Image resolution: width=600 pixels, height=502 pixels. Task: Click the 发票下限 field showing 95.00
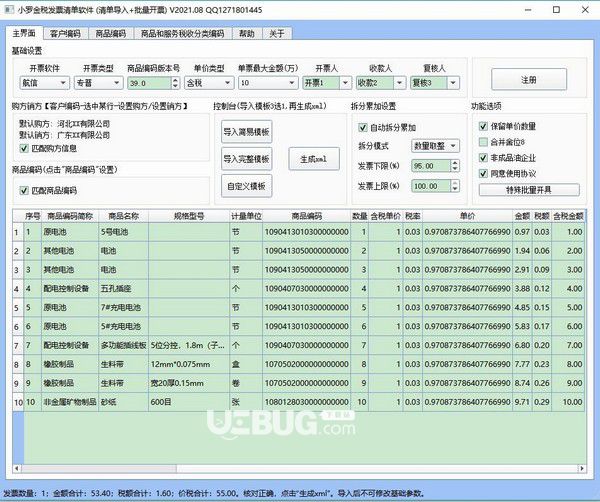click(431, 166)
